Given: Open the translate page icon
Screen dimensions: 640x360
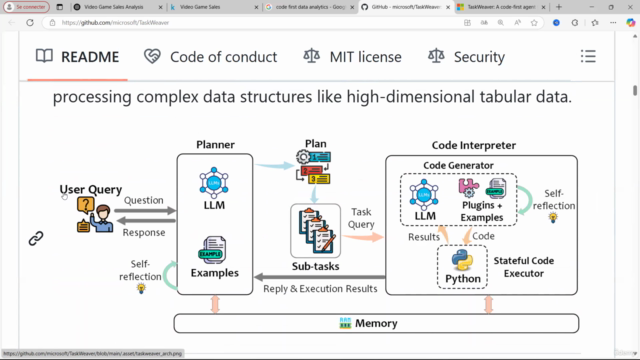Looking at the screenshot, I should tap(484, 23).
